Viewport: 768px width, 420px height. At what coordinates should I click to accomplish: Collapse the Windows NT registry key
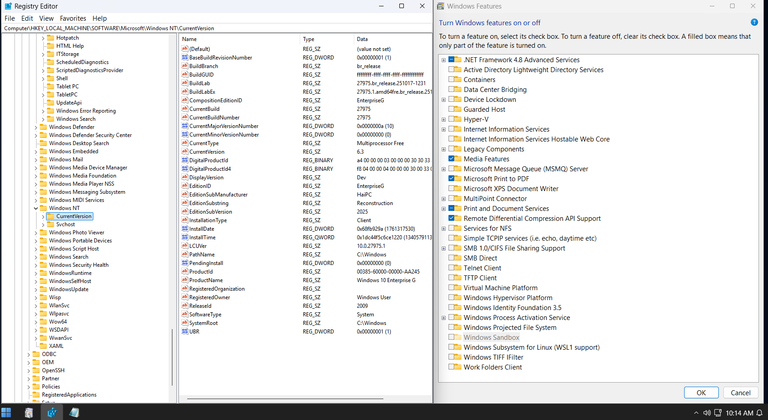[x=36, y=208]
